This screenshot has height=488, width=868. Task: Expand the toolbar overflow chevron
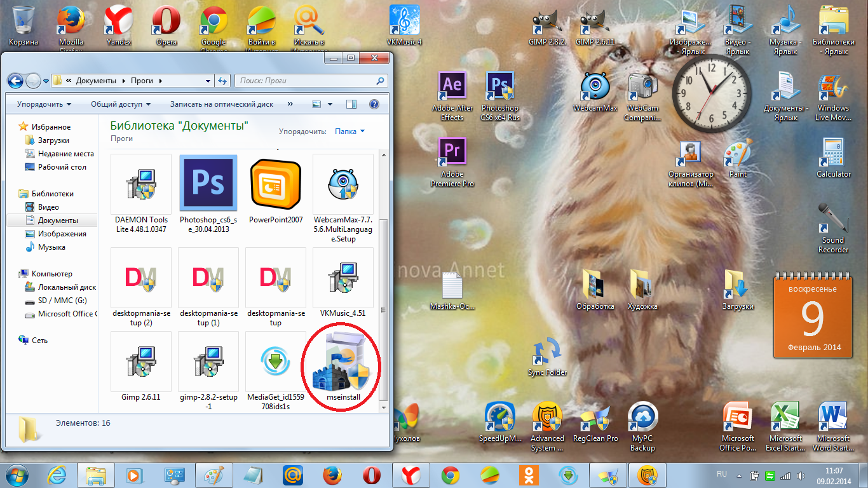(290, 104)
